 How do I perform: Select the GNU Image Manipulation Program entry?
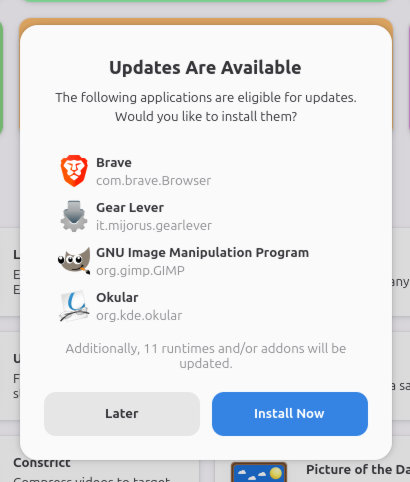tap(203, 253)
